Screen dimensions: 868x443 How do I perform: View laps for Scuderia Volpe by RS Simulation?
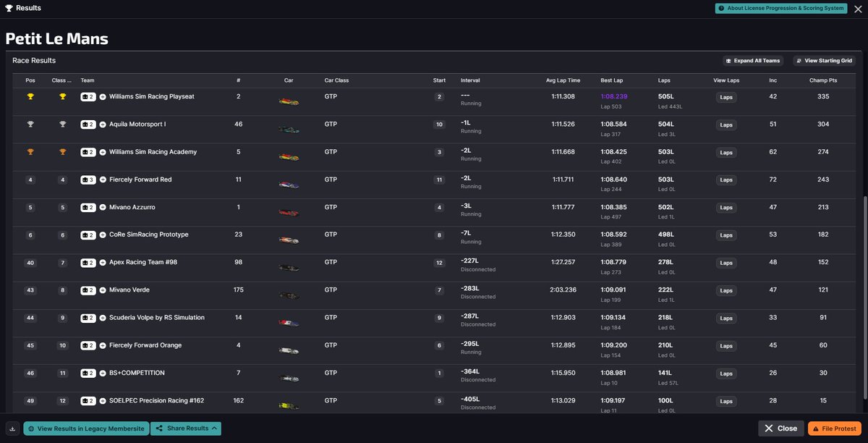coord(726,318)
